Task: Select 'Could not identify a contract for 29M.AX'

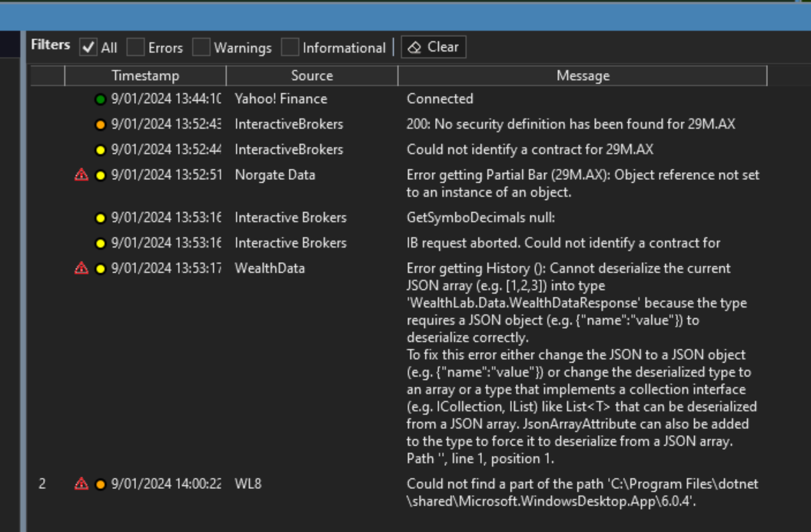Action: pos(530,150)
